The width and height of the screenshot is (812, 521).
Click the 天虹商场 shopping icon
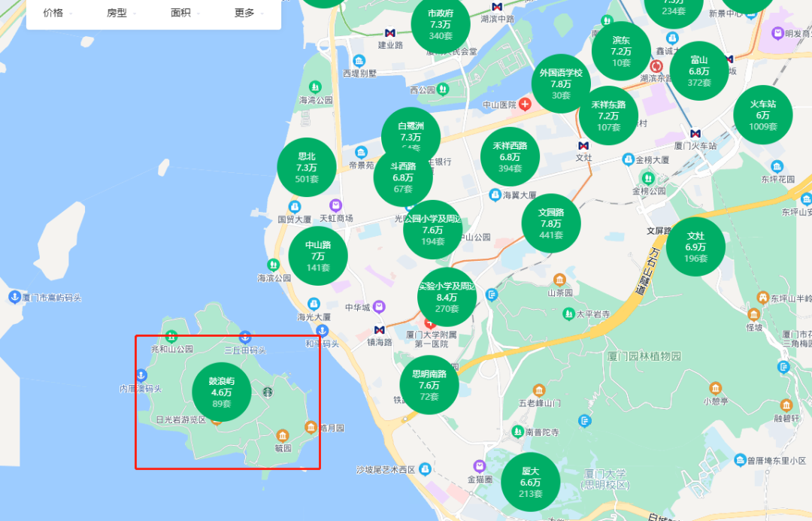click(335, 205)
